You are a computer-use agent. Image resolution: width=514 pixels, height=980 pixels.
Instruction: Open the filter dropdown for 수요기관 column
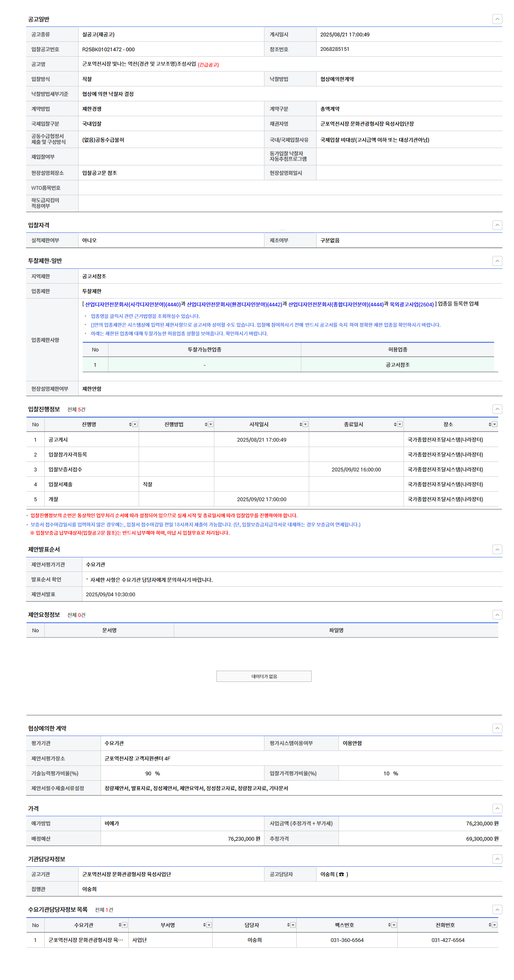click(125, 925)
